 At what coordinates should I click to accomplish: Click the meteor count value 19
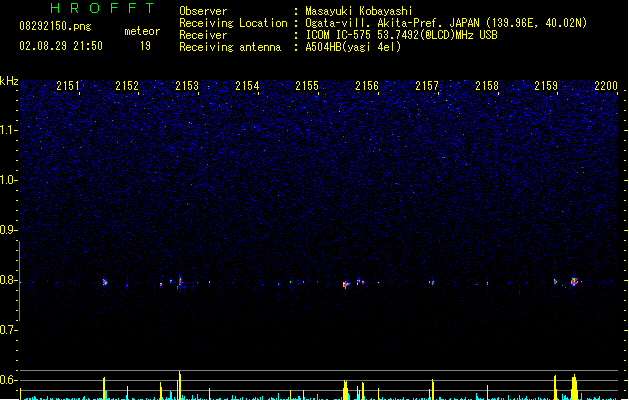[x=145, y=46]
